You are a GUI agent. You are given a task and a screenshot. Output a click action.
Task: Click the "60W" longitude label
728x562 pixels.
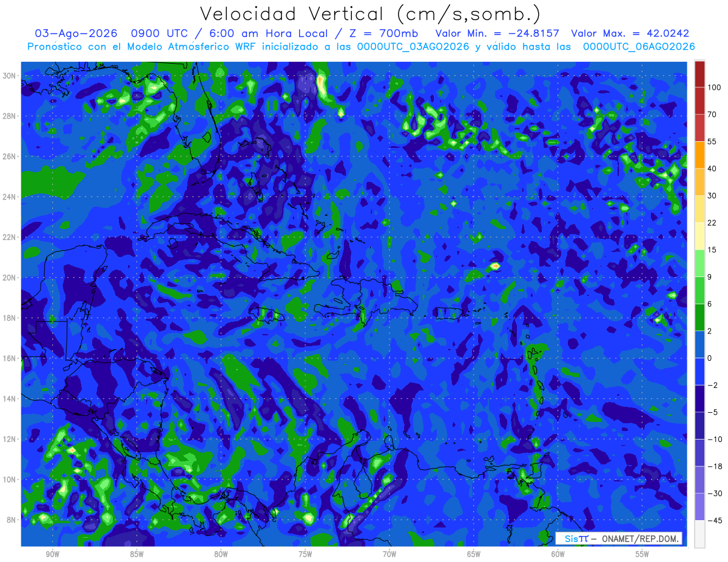(558, 554)
